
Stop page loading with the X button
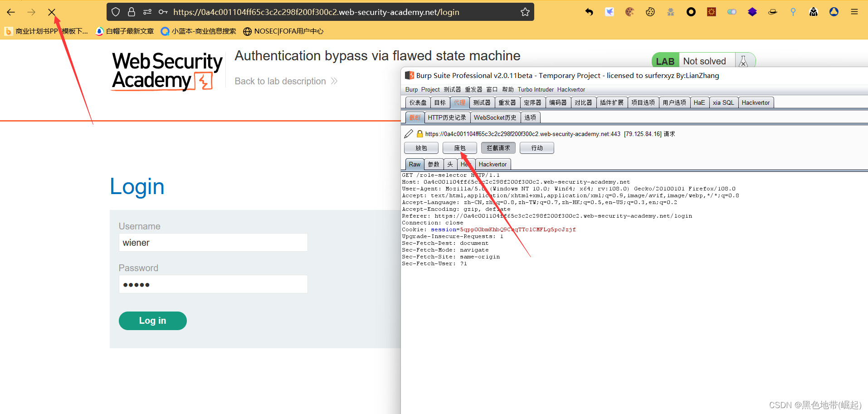tap(52, 12)
